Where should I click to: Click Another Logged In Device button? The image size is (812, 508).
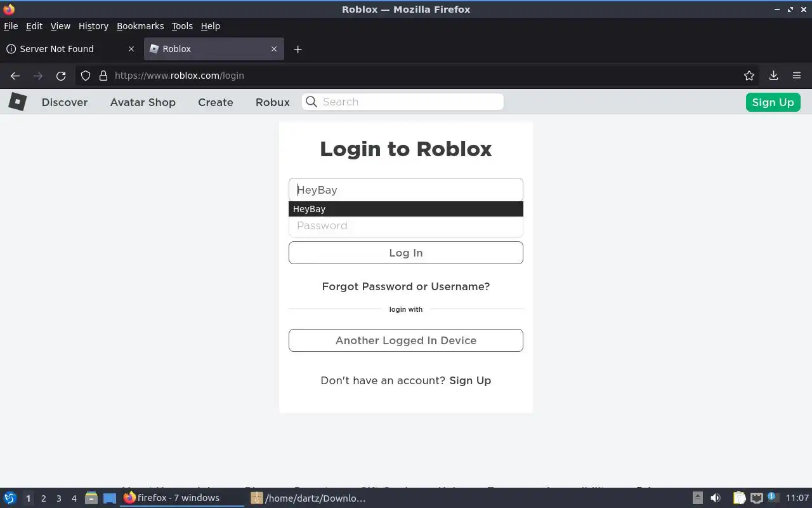point(406,340)
